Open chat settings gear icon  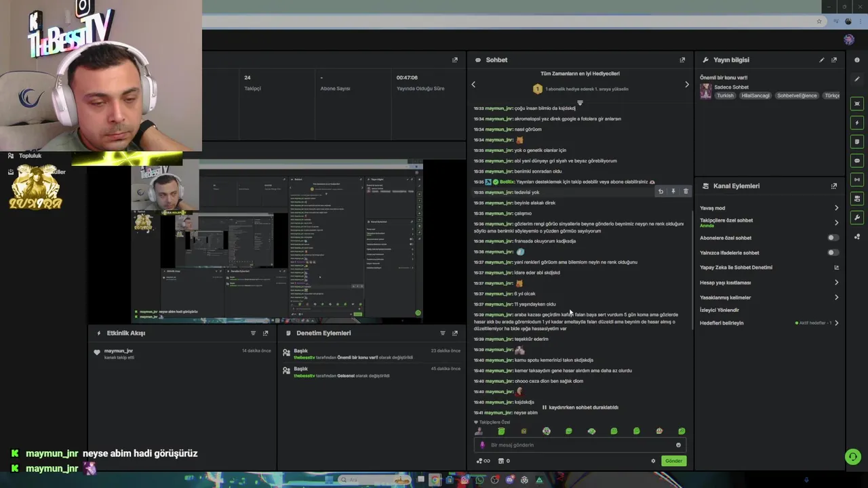pos(654,461)
